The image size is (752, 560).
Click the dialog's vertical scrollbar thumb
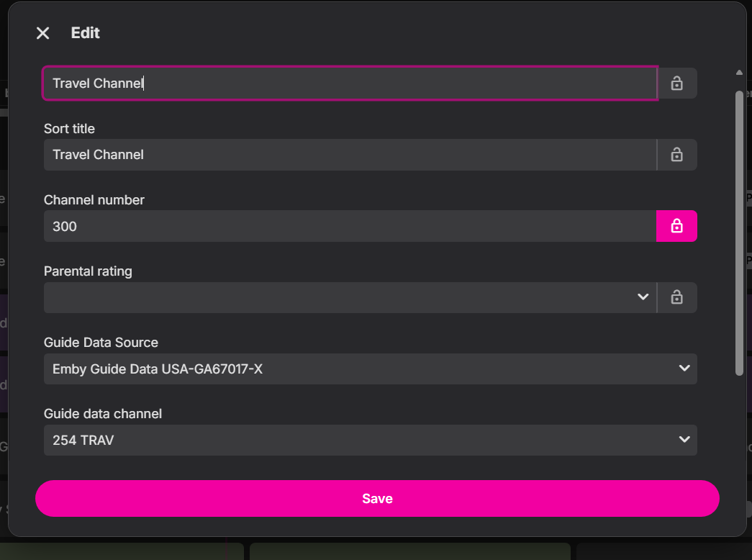[739, 232]
